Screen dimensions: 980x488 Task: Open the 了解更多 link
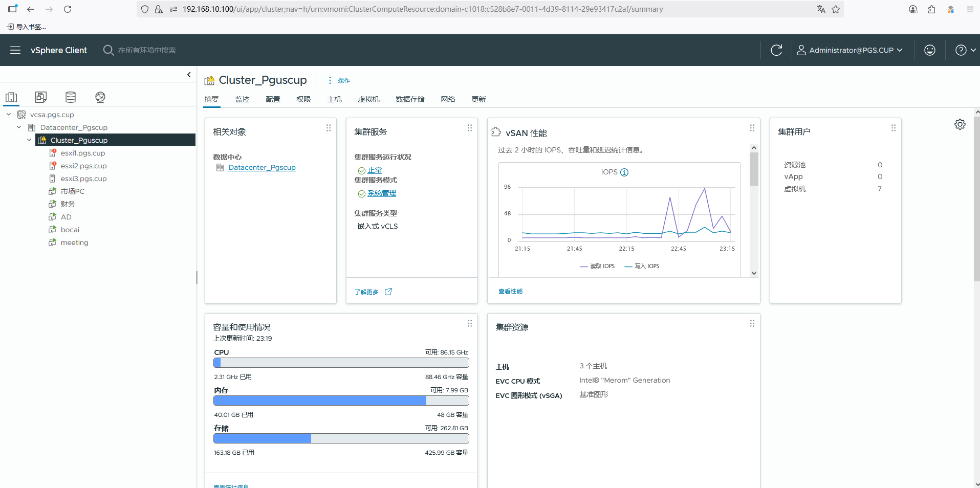pos(373,292)
